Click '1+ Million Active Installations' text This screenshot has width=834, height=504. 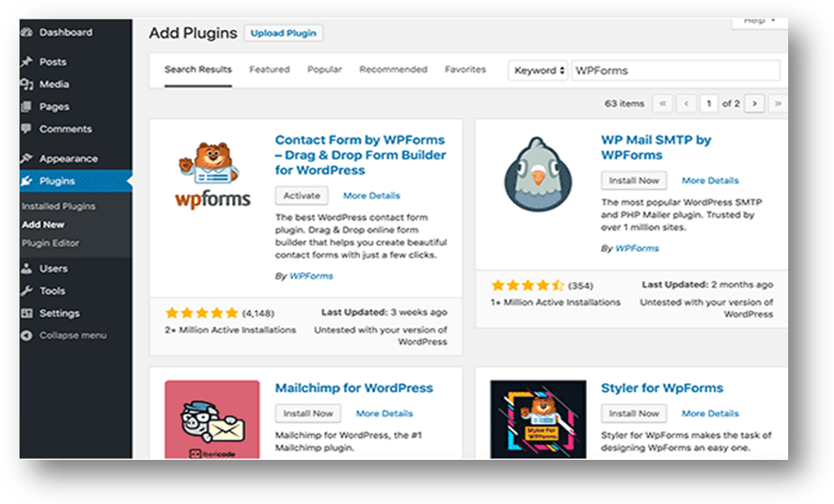coord(555,302)
